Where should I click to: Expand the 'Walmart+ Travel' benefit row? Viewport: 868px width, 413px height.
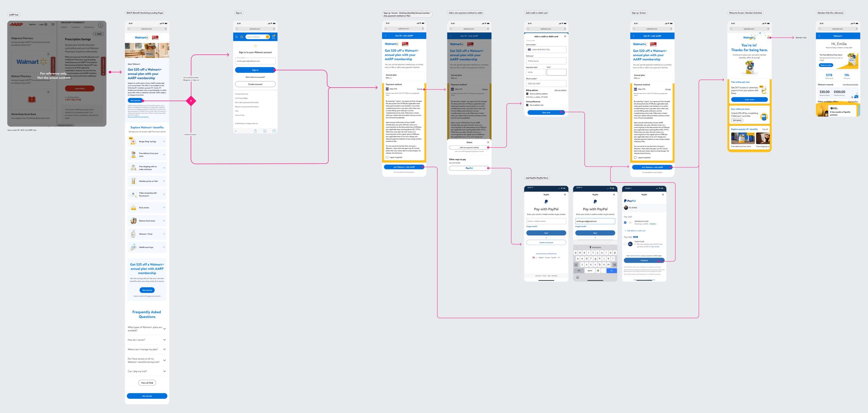tap(164, 234)
